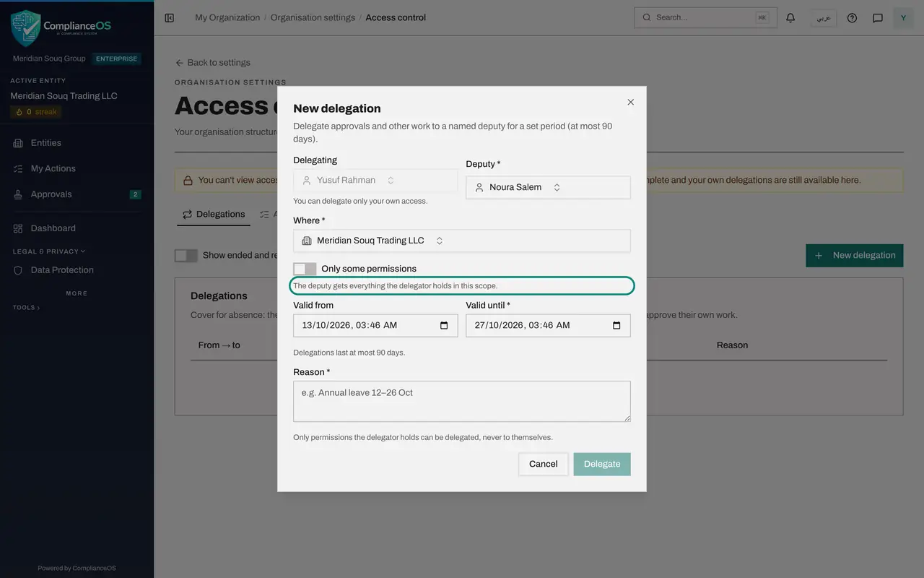
Task: Click the Valid from date field
Action: coord(375,326)
